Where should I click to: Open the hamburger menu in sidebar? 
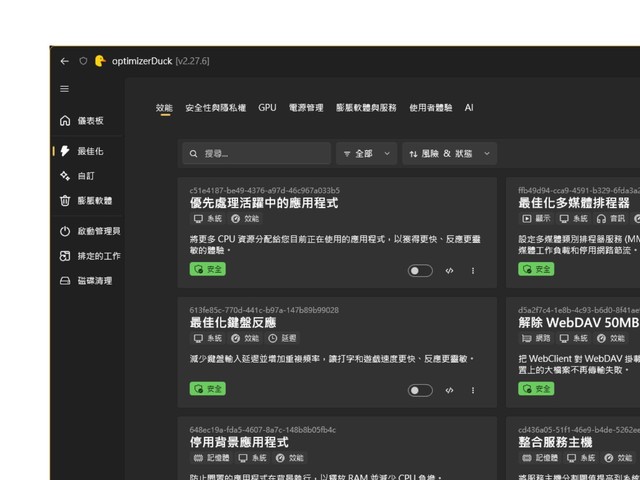pyautogui.click(x=64, y=89)
